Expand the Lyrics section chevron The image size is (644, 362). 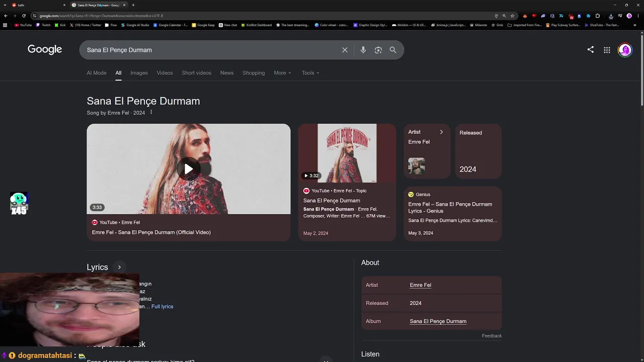[119, 267]
